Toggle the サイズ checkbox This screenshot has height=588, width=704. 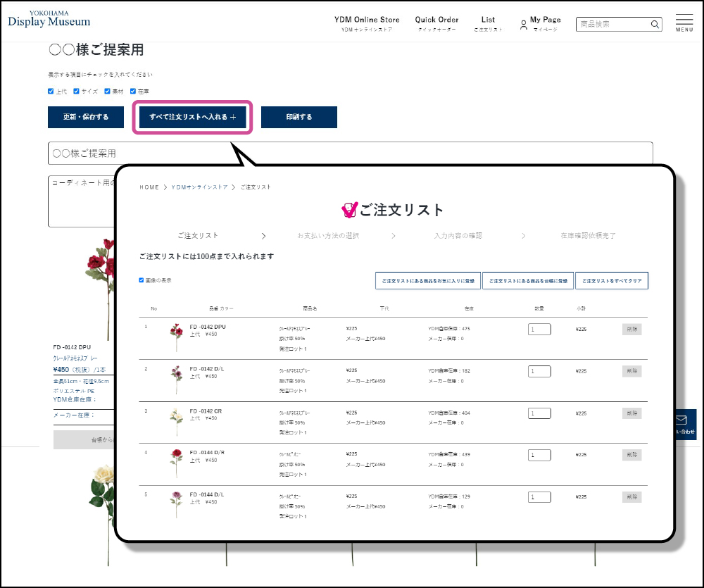coord(76,91)
